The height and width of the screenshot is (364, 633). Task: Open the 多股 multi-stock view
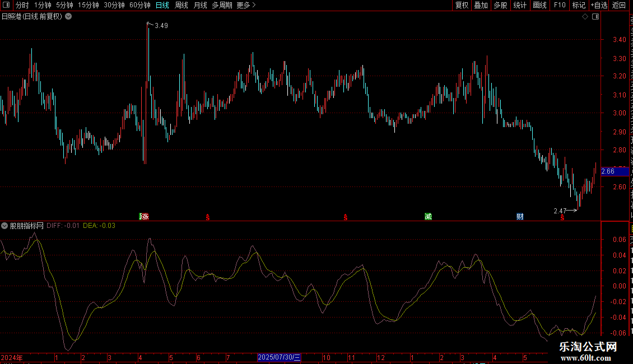point(501,5)
